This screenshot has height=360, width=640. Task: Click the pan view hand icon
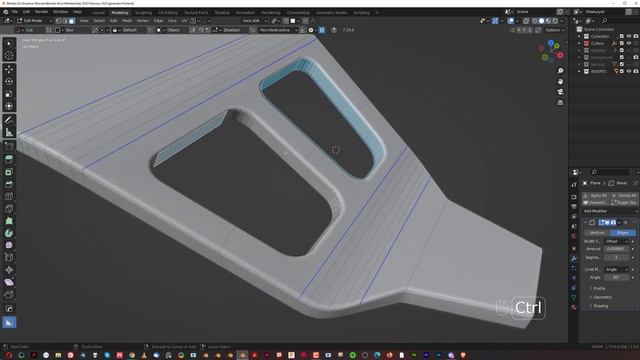[560, 81]
